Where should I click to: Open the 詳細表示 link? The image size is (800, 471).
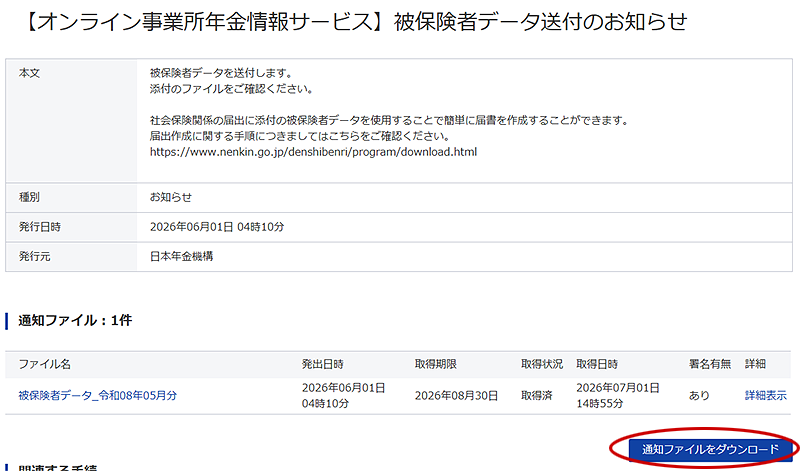[x=765, y=395]
